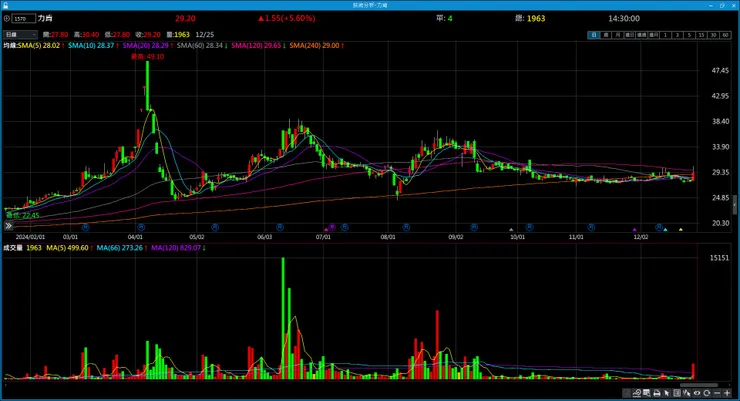Select the arrow pointer cursor tool

(667, 393)
